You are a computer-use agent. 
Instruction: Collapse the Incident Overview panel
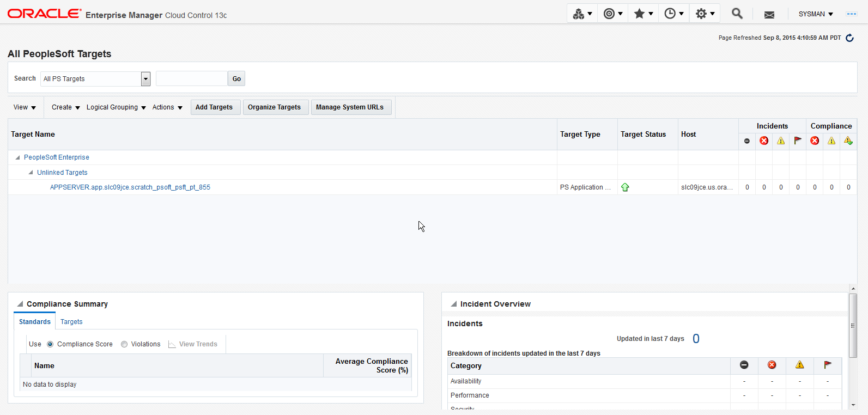pyautogui.click(x=453, y=304)
